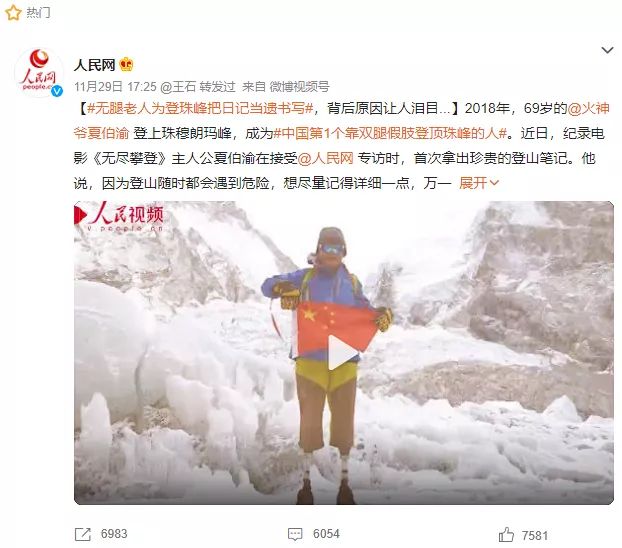The image size is (622, 548).
Task: Click the 人民视频 watermark logo
Action: click(x=119, y=217)
